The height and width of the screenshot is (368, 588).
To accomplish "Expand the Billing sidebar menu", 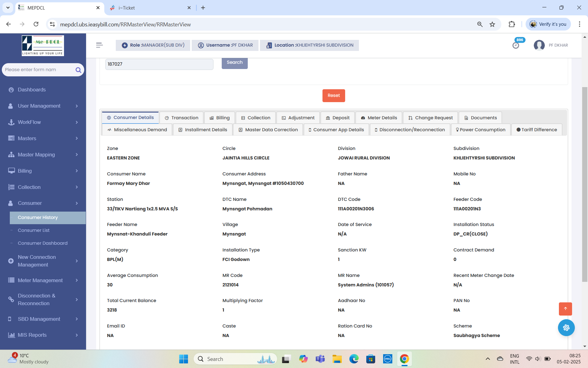I will click(43, 171).
